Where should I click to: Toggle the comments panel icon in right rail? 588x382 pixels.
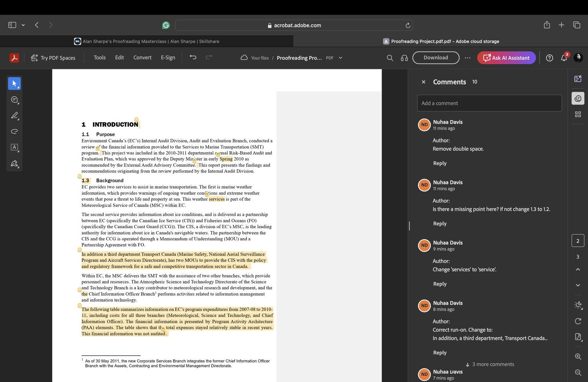578,98
